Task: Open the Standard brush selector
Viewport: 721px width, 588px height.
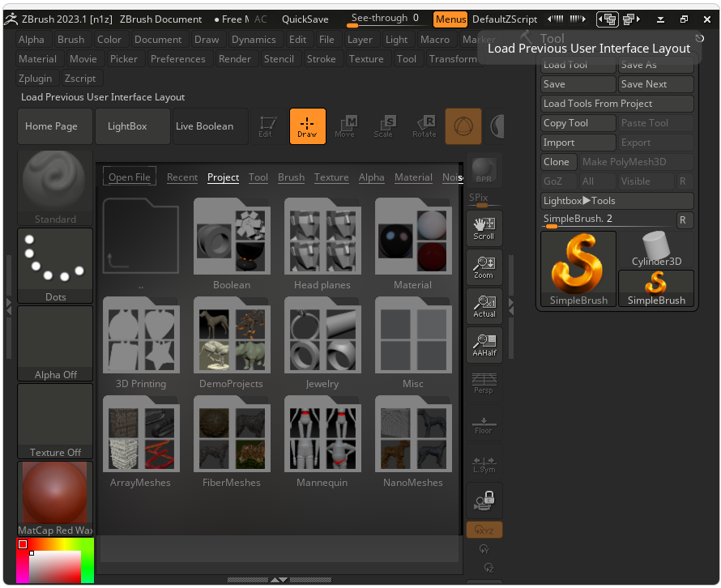Action: pyautogui.click(x=55, y=187)
